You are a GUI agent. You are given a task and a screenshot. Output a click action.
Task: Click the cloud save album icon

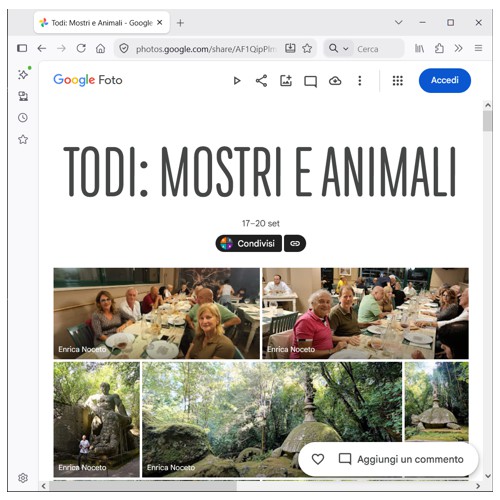point(335,81)
